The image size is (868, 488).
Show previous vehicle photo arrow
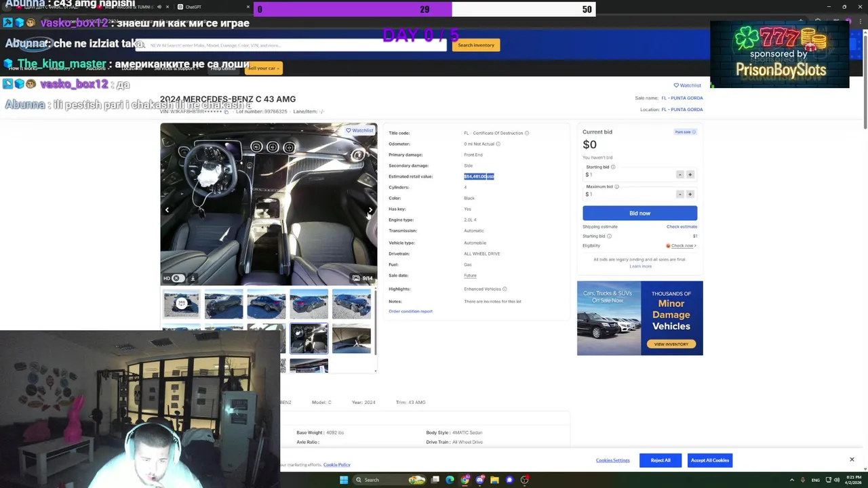click(167, 210)
